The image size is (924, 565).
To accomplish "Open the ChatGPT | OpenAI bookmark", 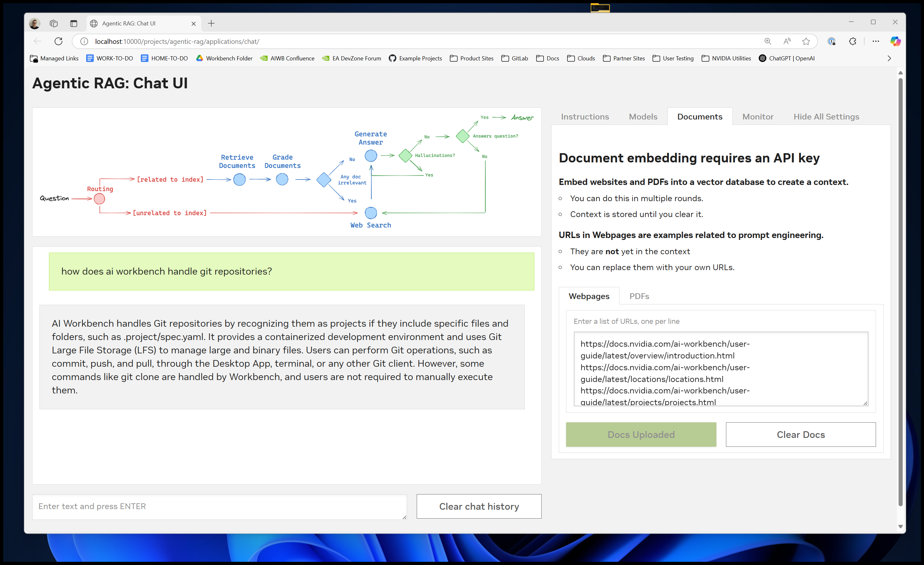I will (x=787, y=58).
